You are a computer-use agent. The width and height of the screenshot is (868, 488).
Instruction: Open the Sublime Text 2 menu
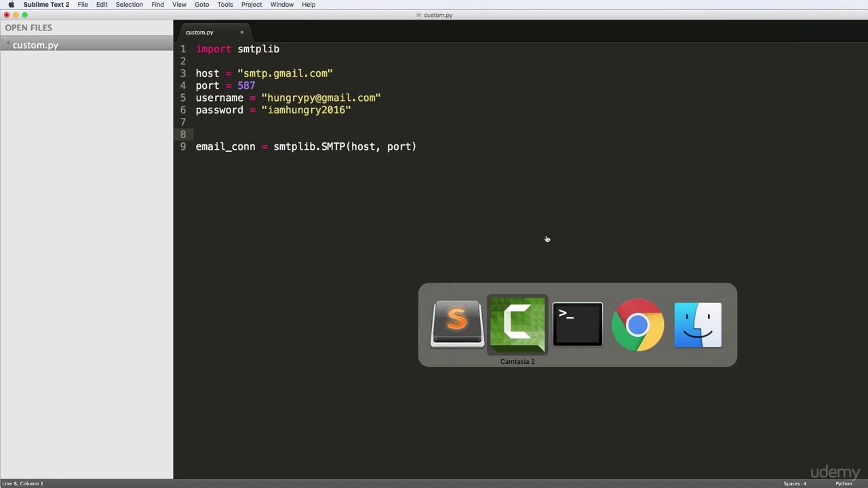pos(46,5)
